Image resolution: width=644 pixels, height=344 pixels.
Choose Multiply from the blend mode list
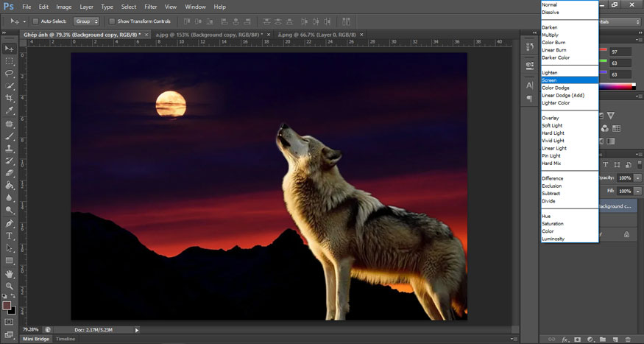[550, 35]
